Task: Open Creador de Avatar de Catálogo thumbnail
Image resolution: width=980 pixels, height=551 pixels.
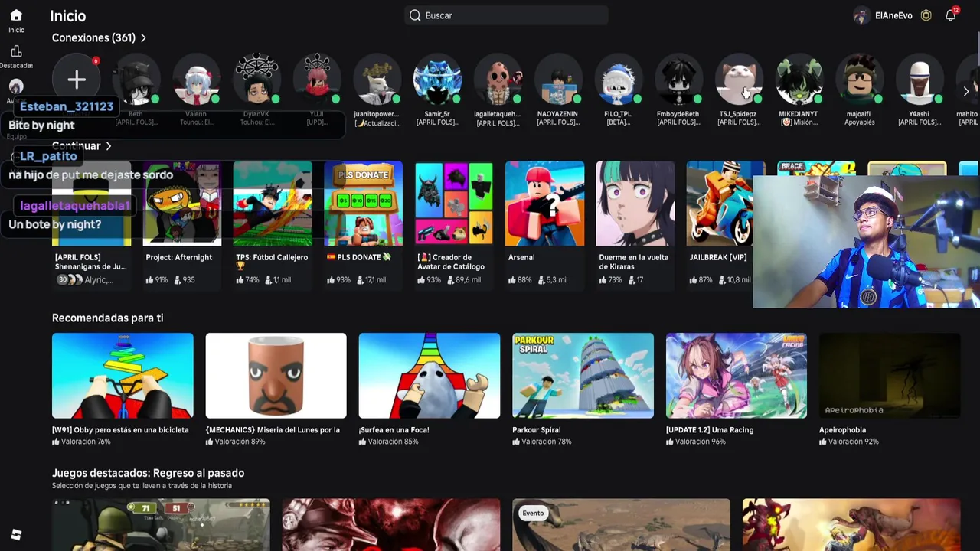Action: 454,204
